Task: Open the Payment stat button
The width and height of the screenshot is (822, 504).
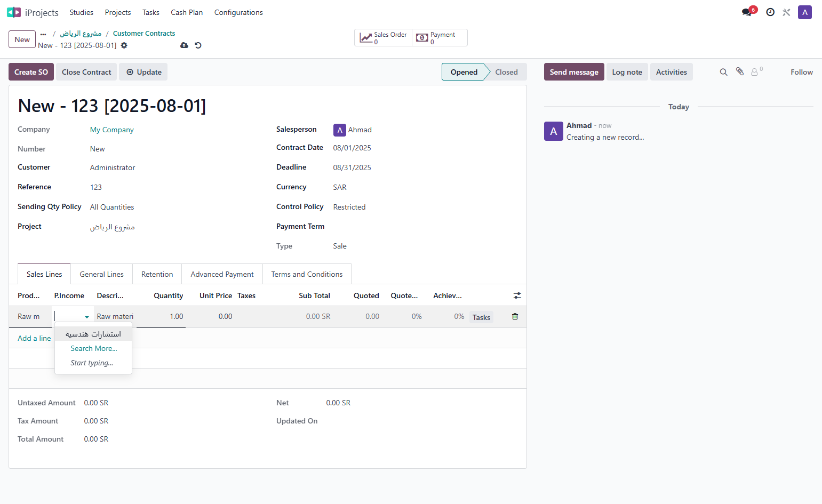Action: 440,38
